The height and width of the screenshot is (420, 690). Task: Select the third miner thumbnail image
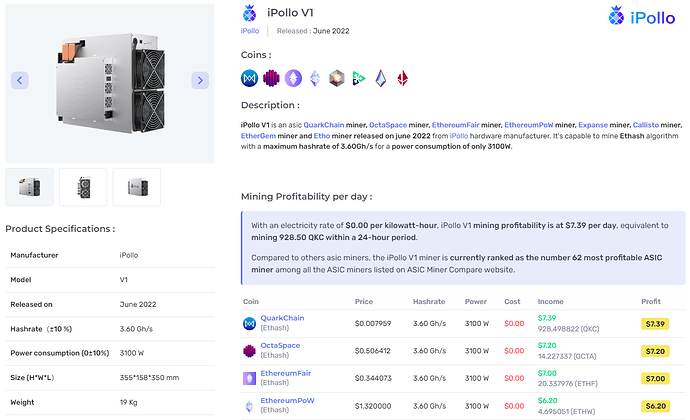(136, 186)
